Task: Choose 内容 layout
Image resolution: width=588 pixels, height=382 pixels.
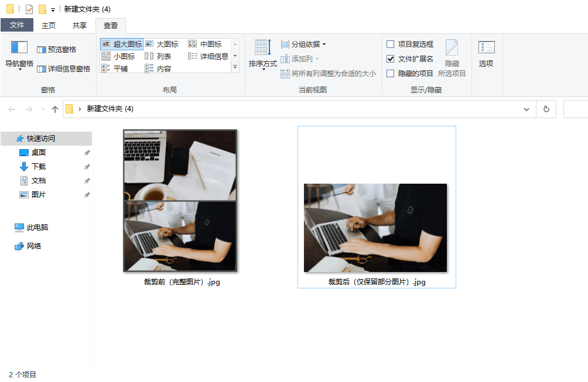Action: 158,68
